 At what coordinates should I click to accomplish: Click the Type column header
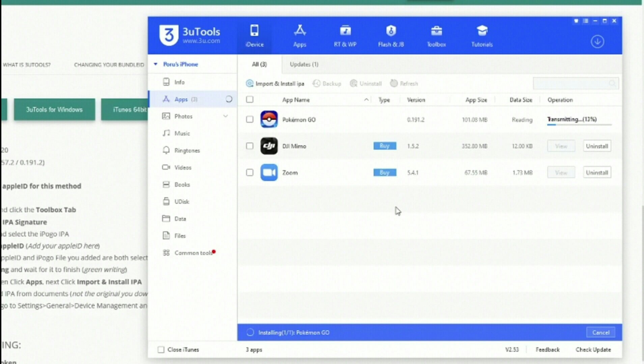point(384,100)
